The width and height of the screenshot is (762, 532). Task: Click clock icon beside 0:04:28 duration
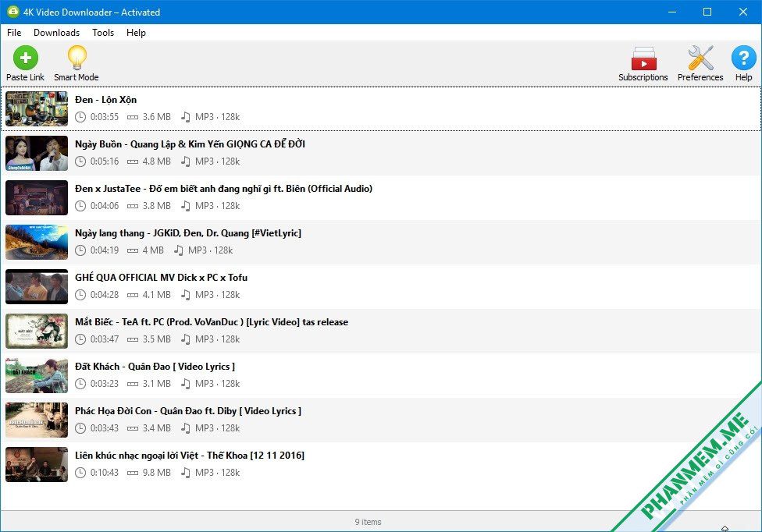click(x=80, y=295)
